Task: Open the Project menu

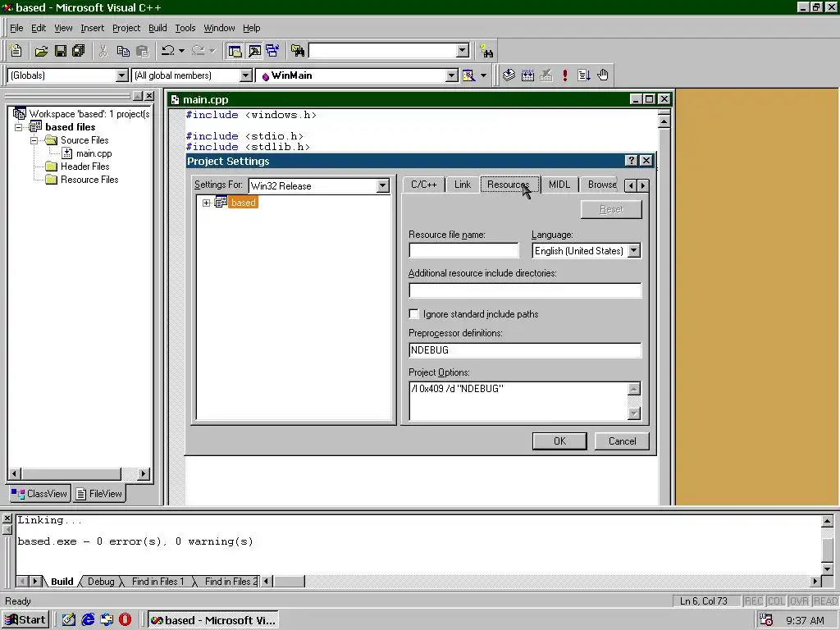Action: 126,28
